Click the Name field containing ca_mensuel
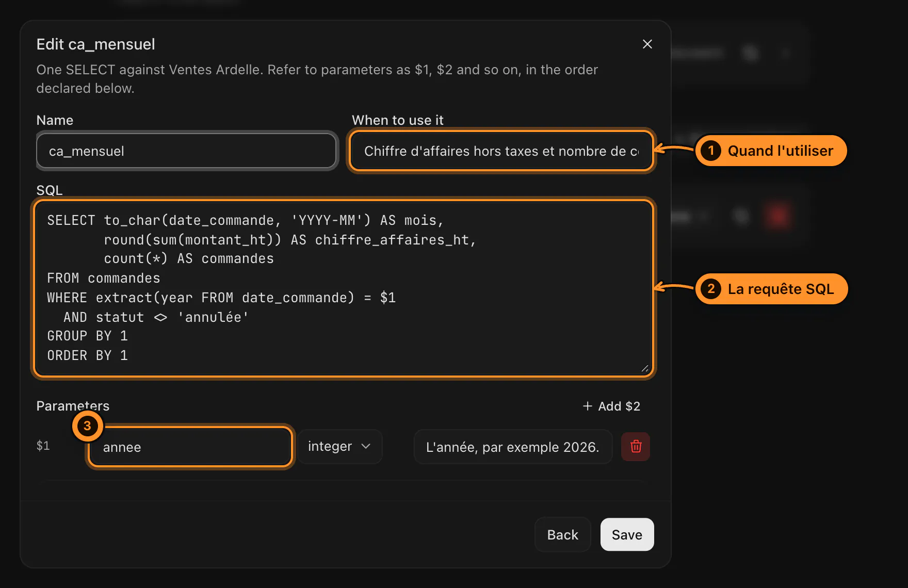The width and height of the screenshot is (908, 588). (x=187, y=151)
